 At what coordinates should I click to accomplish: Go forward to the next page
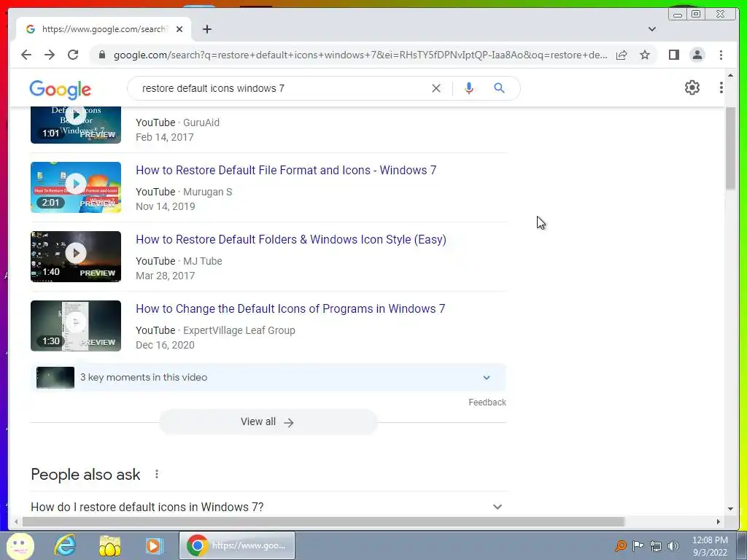(50, 55)
